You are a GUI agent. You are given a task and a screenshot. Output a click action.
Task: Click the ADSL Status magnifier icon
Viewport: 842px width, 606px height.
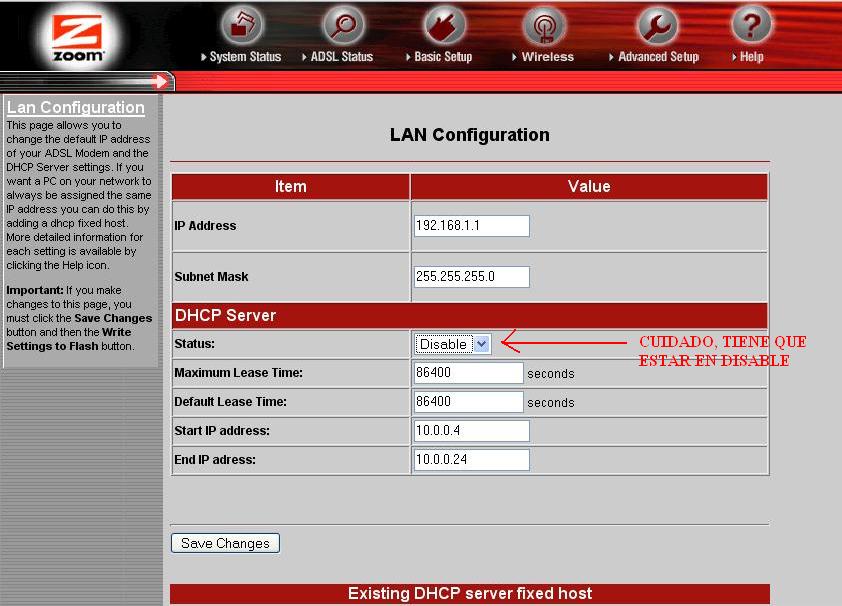tap(343, 25)
